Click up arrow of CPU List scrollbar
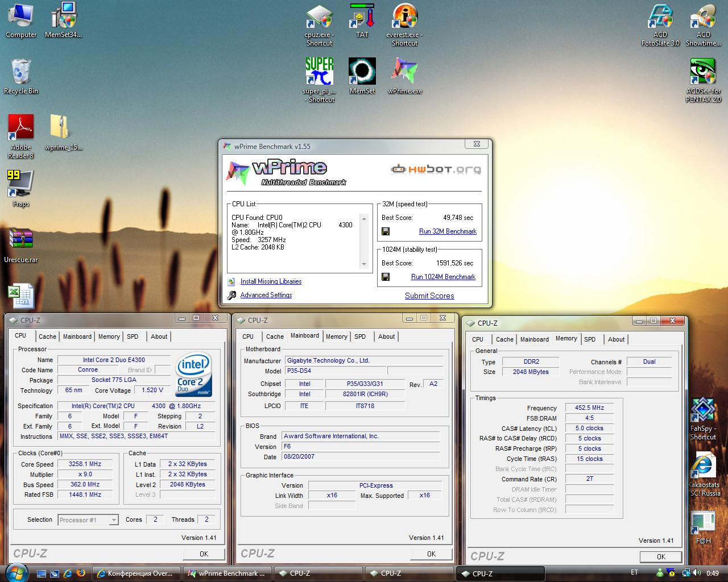The width and height of the screenshot is (728, 582). [365, 218]
